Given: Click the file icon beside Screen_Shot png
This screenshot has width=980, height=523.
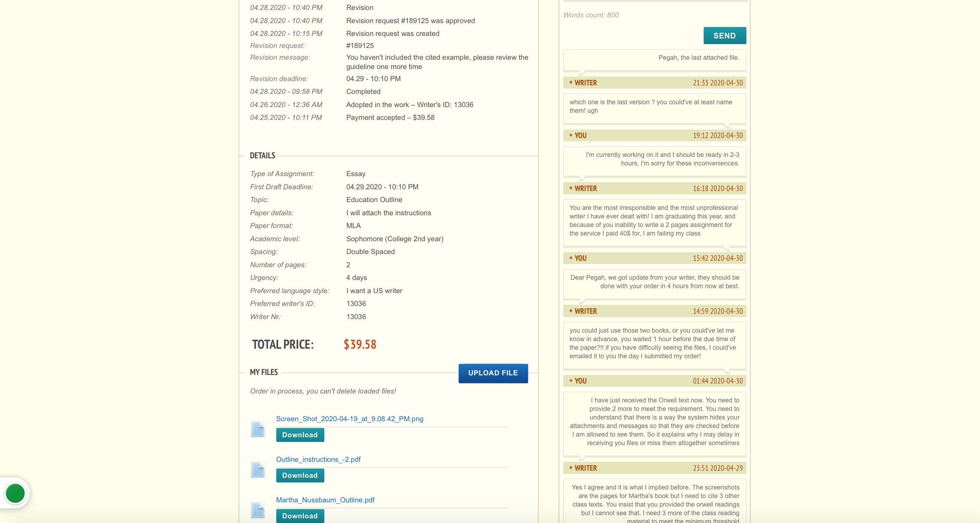Looking at the screenshot, I should (x=257, y=429).
